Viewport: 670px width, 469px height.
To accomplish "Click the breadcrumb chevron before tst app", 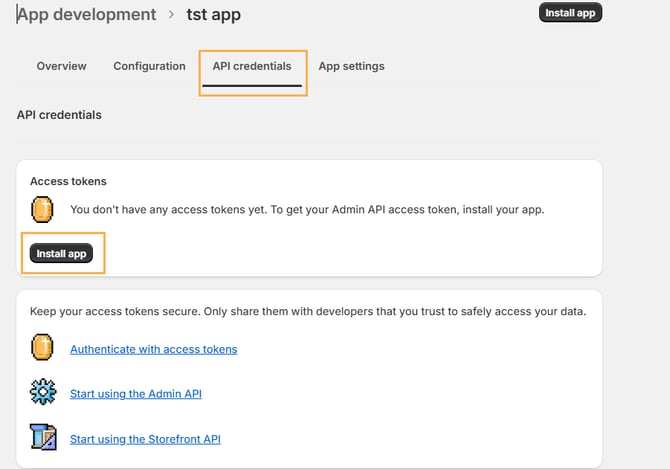I will [x=172, y=15].
